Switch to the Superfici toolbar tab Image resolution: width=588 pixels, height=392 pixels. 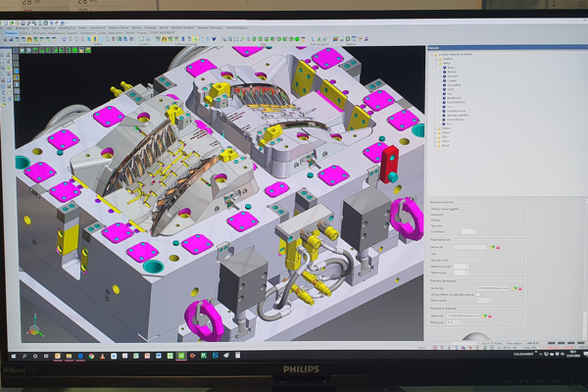tap(73, 33)
